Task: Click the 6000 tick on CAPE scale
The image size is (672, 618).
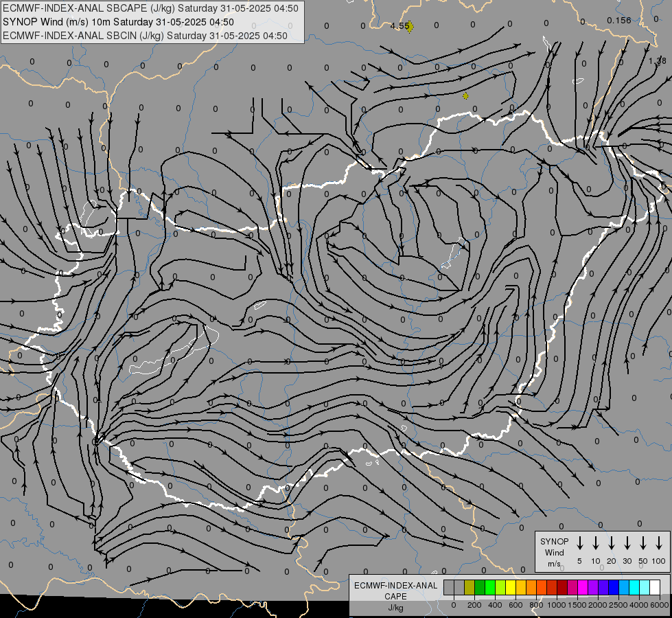Action: (660, 605)
